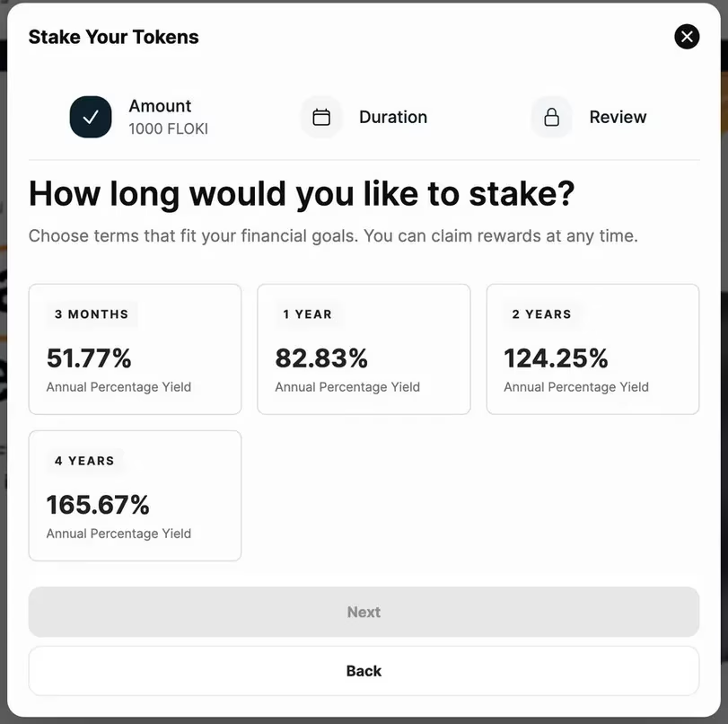The height and width of the screenshot is (724, 728).
Task: Pick the 2 Years staking term
Action: (592, 349)
